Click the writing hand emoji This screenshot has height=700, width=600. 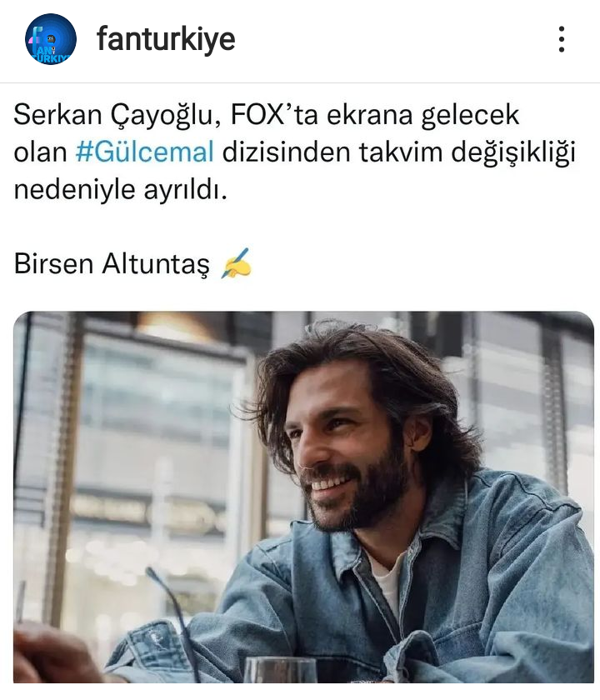(236, 263)
